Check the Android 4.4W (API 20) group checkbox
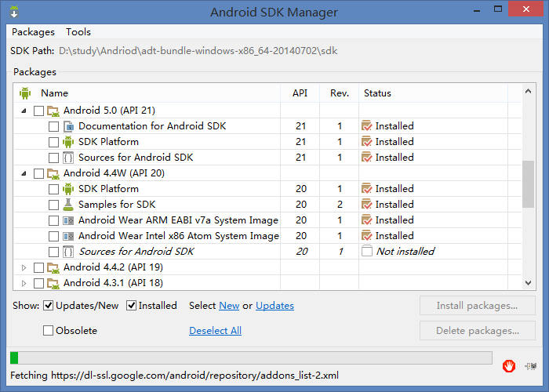549x392 pixels. point(38,173)
